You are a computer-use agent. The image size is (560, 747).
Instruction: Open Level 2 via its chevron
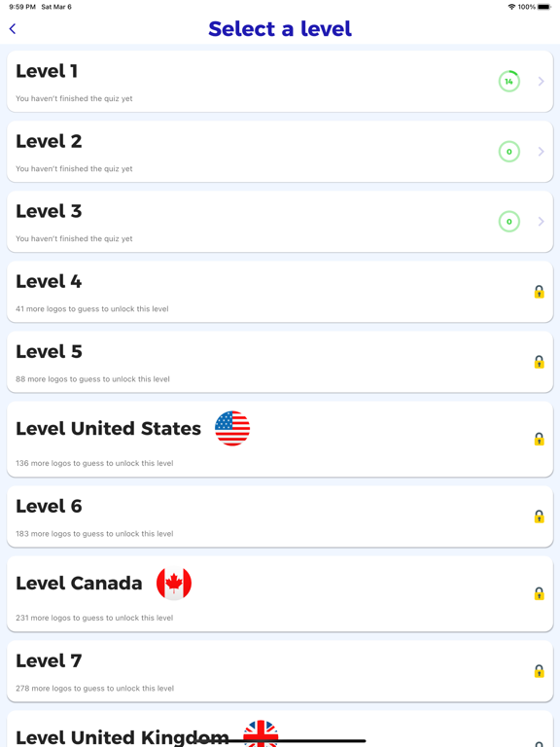[x=541, y=152]
